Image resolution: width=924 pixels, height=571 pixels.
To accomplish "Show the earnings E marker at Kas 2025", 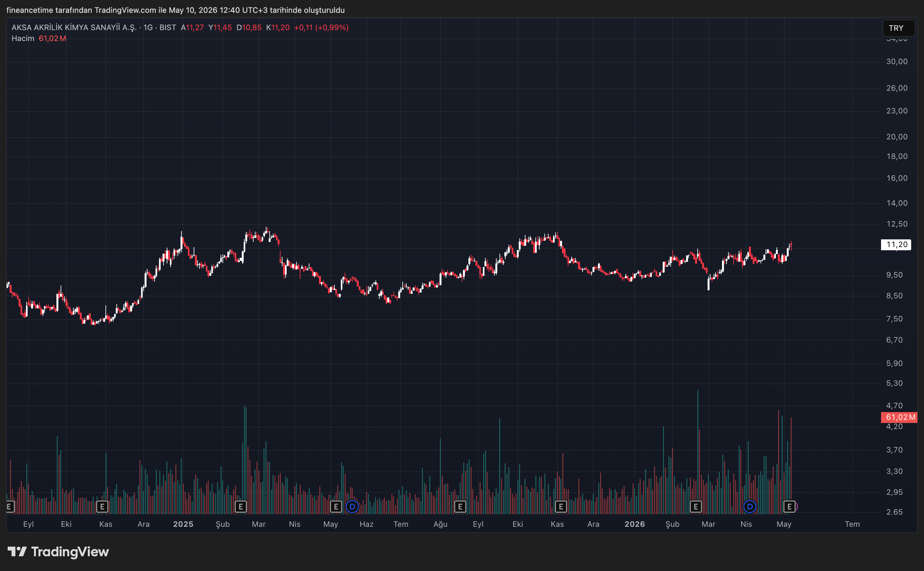I will (561, 506).
